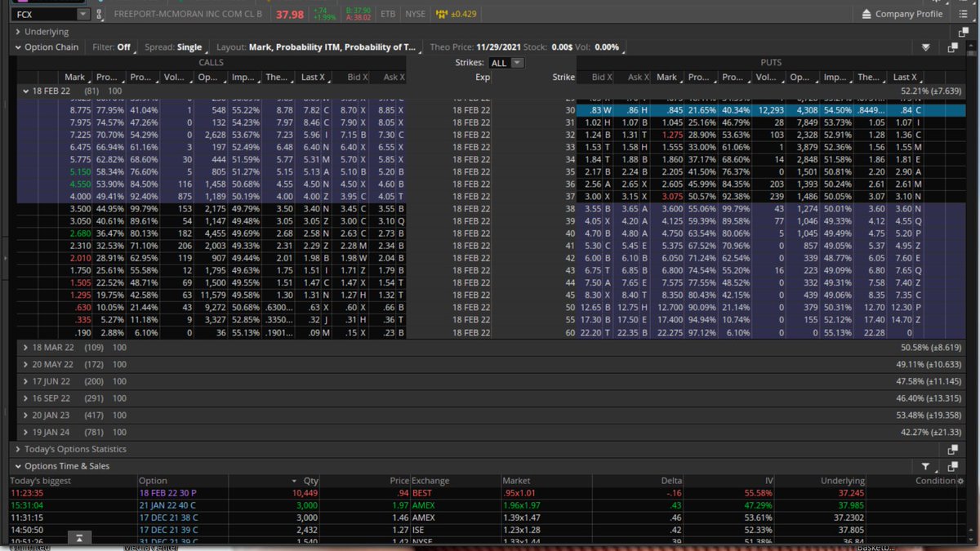Open the FCX symbol dropdown arrow
Viewport: 980px width, 551px height.
[x=82, y=15]
